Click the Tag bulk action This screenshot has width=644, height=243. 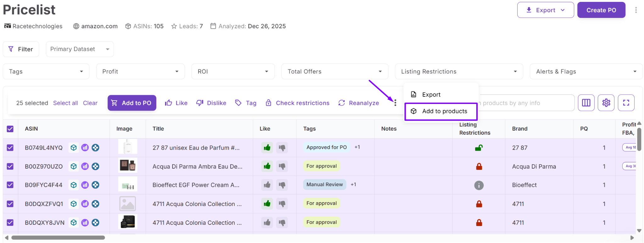point(246,103)
